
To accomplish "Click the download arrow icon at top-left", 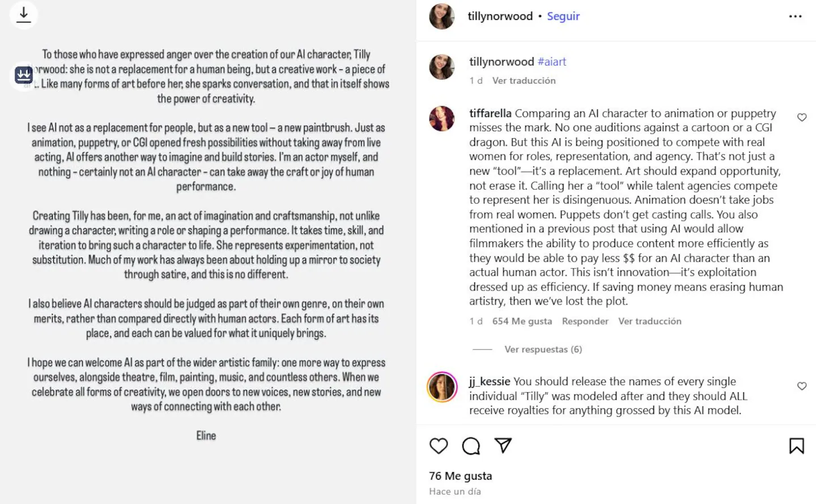I will pyautogui.click(x=24, y=15).
